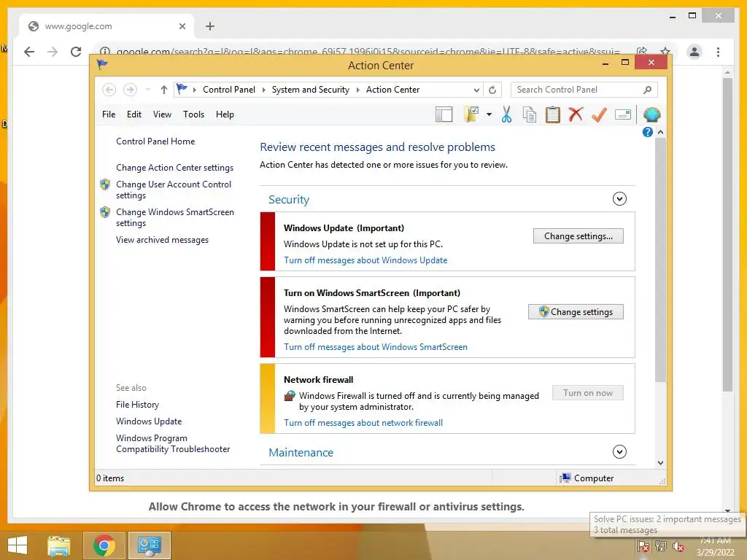Select Control Panel in breadcrumb
Viewport: 747px width, 560px height.
229,90
